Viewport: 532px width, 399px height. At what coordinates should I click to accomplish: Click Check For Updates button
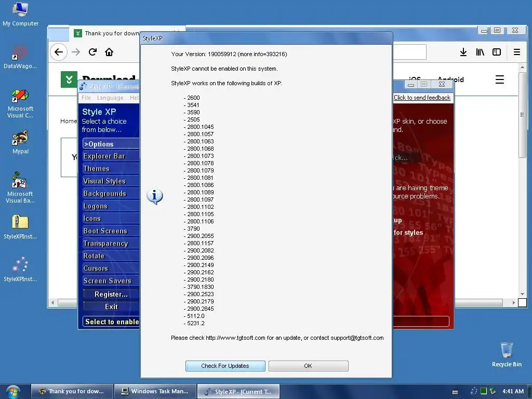(225, 366)
